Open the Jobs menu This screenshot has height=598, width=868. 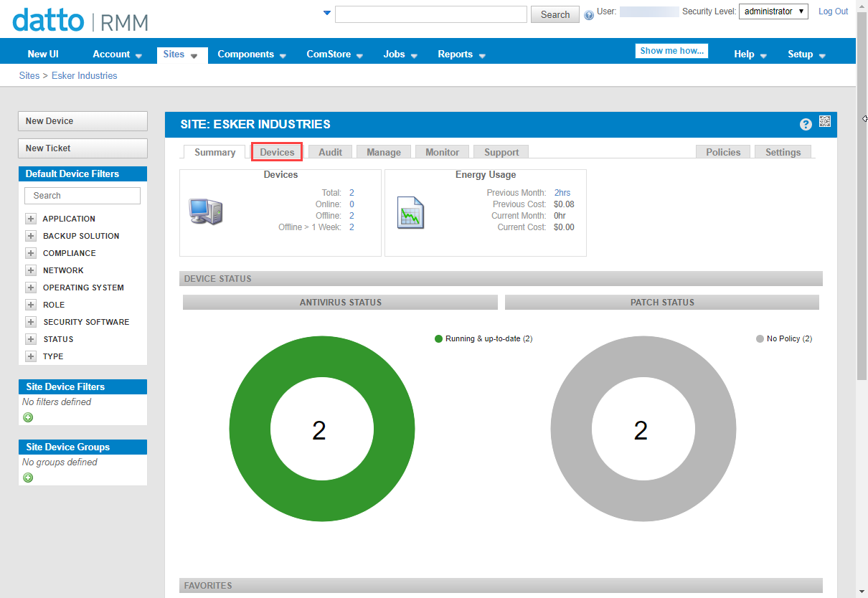click(400, 54)
